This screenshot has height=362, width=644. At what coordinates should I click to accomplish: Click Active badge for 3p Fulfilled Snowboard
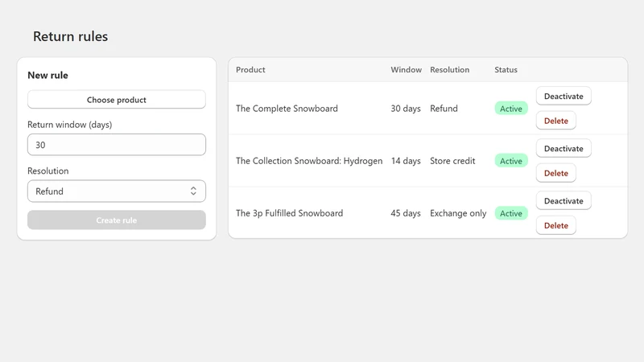(511, 213)
